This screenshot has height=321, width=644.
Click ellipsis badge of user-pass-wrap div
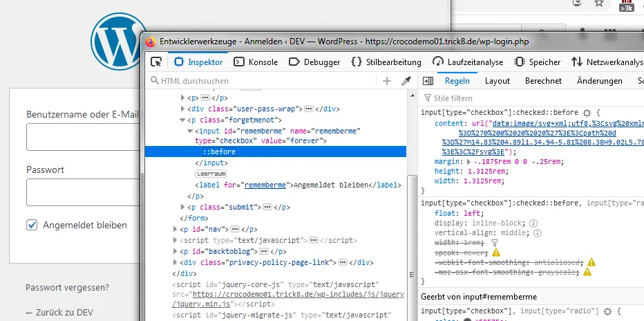click(309, 109)
